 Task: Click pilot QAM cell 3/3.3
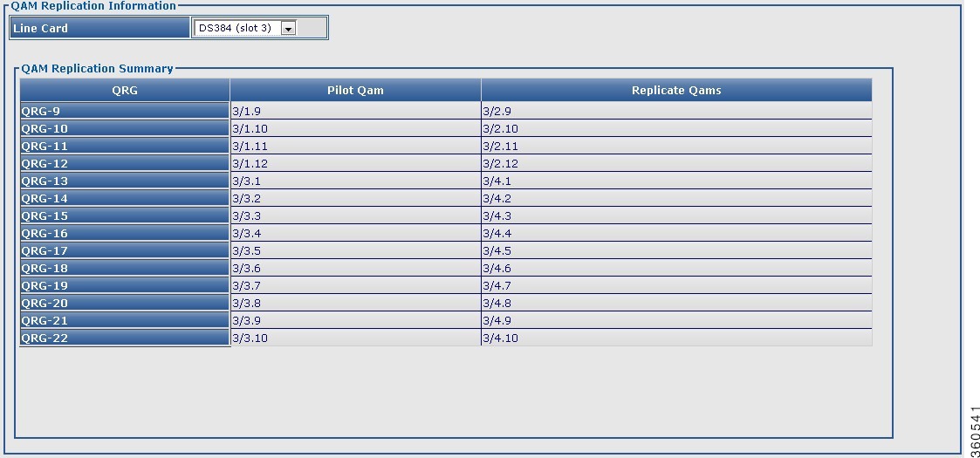pyautogui.click(x=356, y=216)
